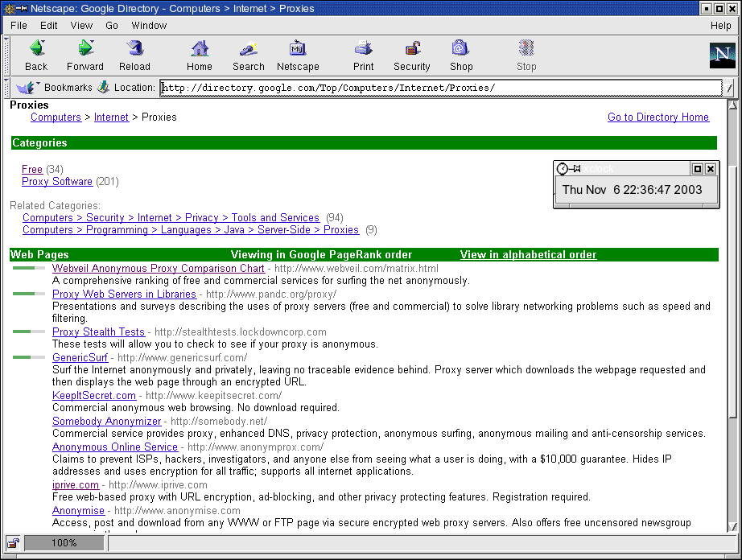This screenshot has width=742, height=560.
Task: Open the Edit menu
Action: coord(49,26)
